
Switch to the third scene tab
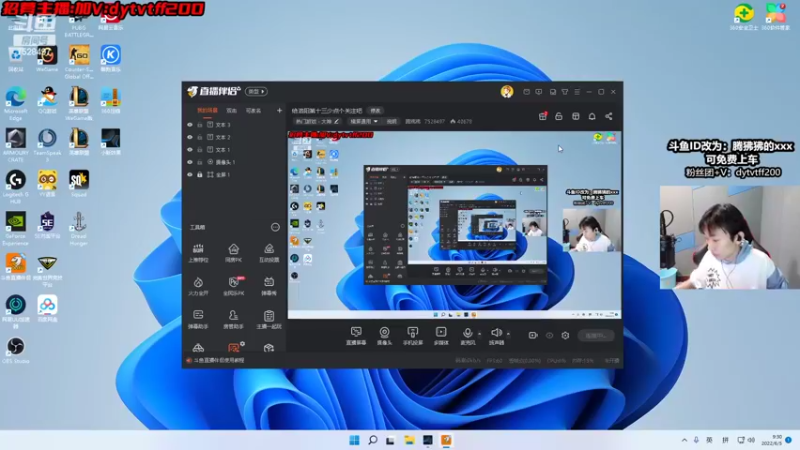pos(253,110)
